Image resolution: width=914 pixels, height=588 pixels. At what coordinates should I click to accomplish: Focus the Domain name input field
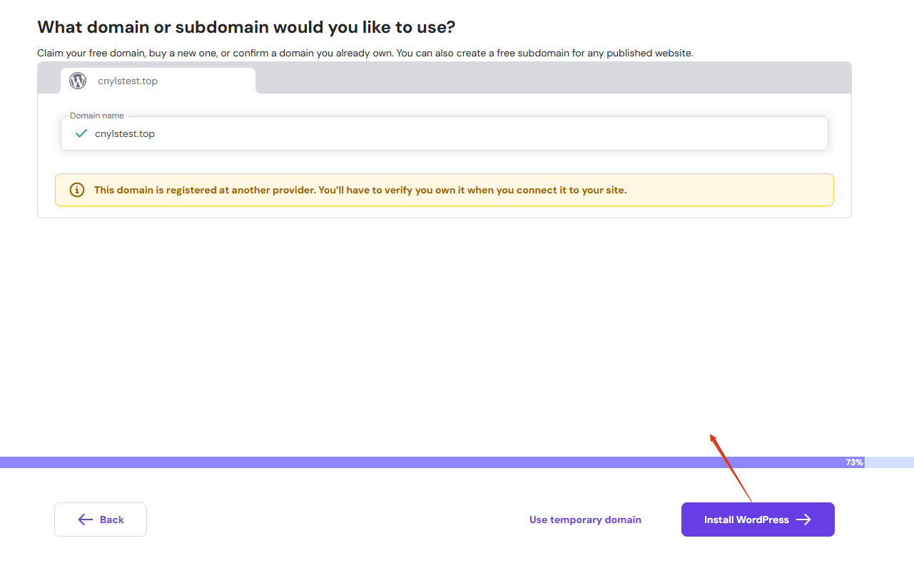click(457, 133)
